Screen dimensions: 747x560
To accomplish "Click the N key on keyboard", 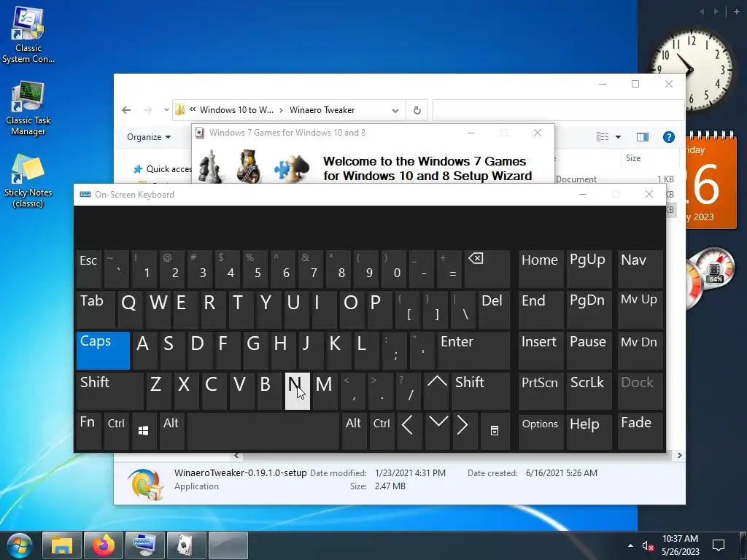I will pos(298,391).
